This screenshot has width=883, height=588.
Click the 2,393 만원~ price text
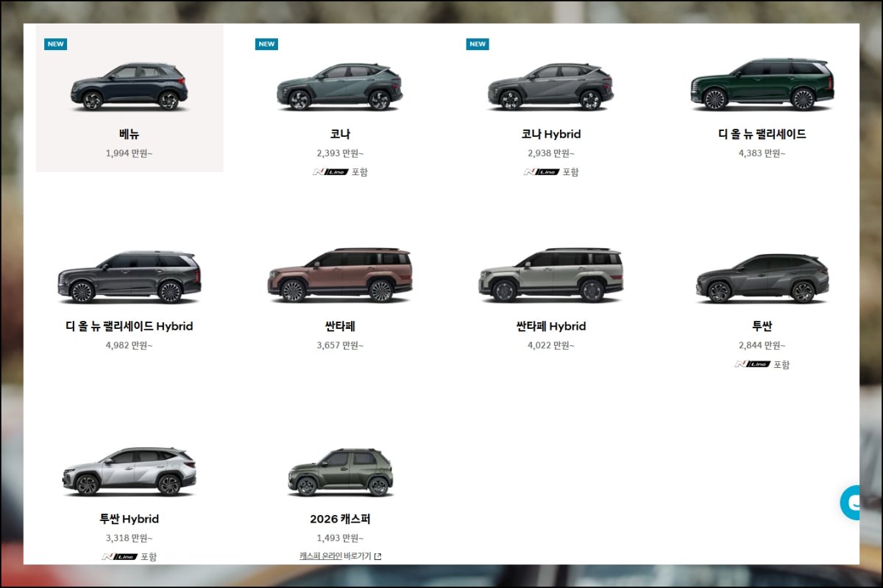click(340, 154)
